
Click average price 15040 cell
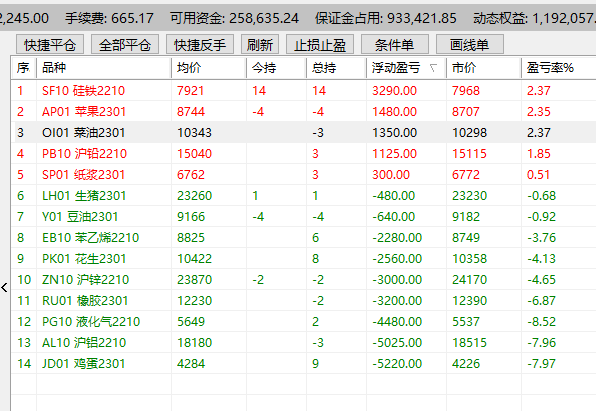click(x=194, y=154)
